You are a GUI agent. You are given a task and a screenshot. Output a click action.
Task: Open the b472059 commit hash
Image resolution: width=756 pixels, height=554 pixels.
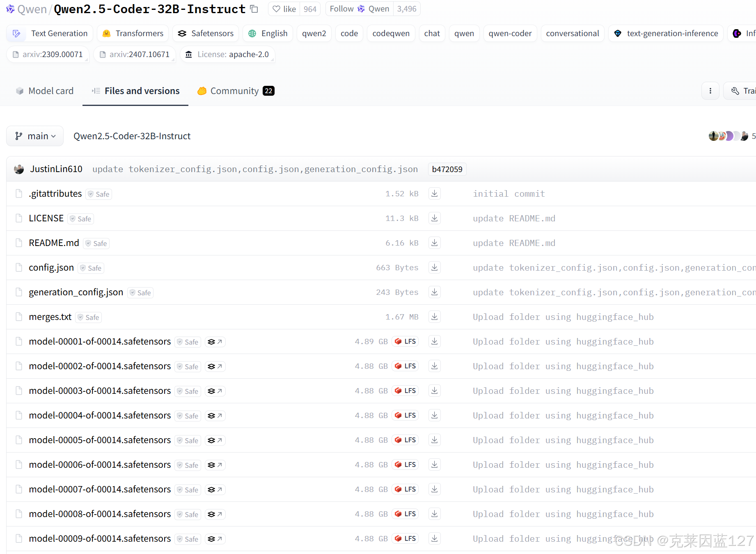coord(447,169)
